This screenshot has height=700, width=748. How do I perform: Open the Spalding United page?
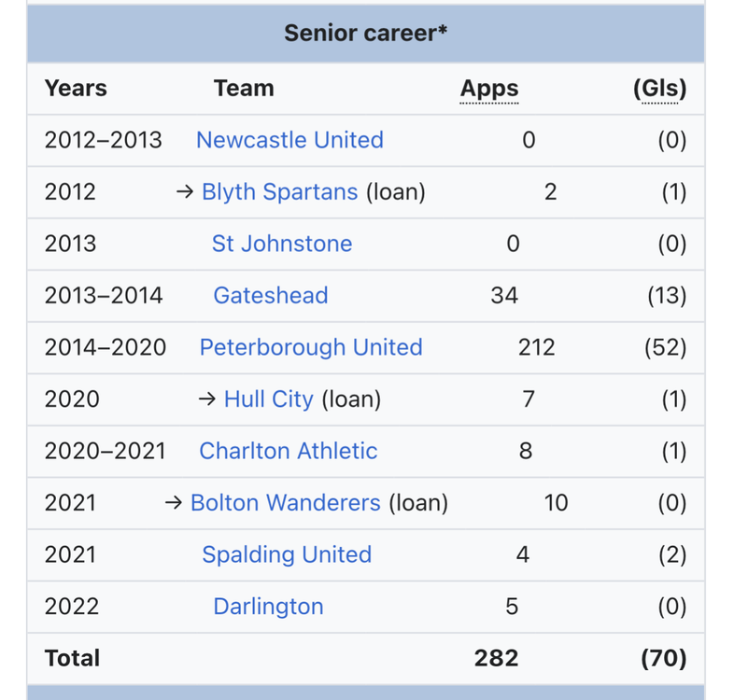(287, 555)
